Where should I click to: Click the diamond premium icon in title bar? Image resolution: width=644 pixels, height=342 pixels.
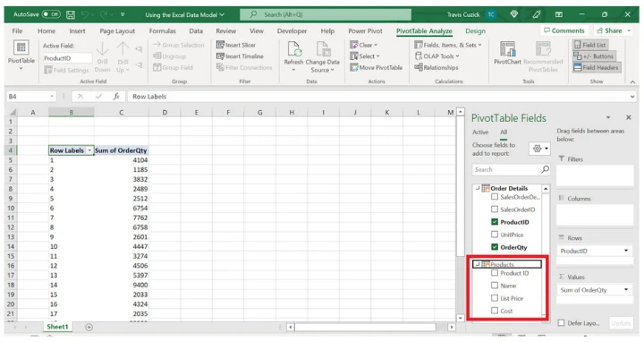click(x=513, y=14)
